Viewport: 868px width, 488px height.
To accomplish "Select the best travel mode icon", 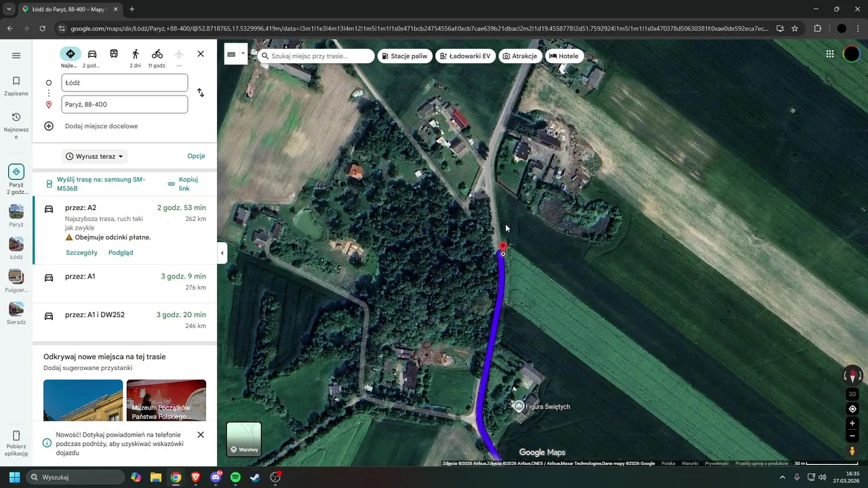I will click(x=70, y=54).
